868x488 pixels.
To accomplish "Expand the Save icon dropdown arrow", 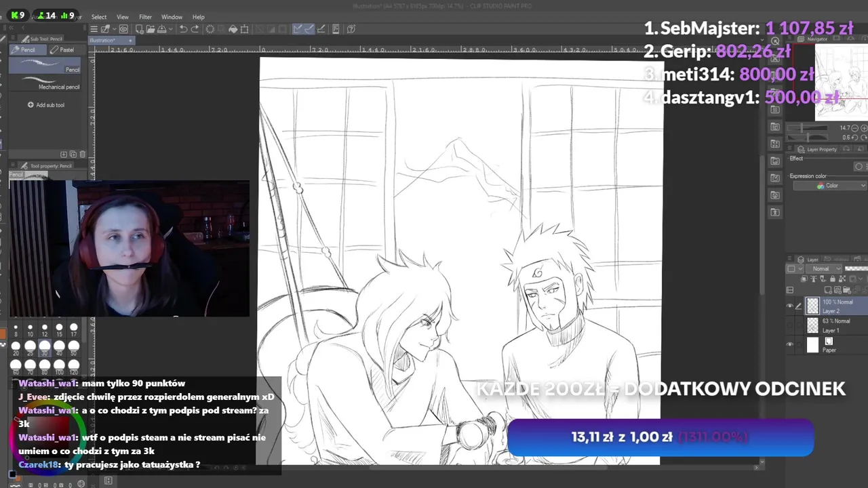I will (x=171, y=28).
